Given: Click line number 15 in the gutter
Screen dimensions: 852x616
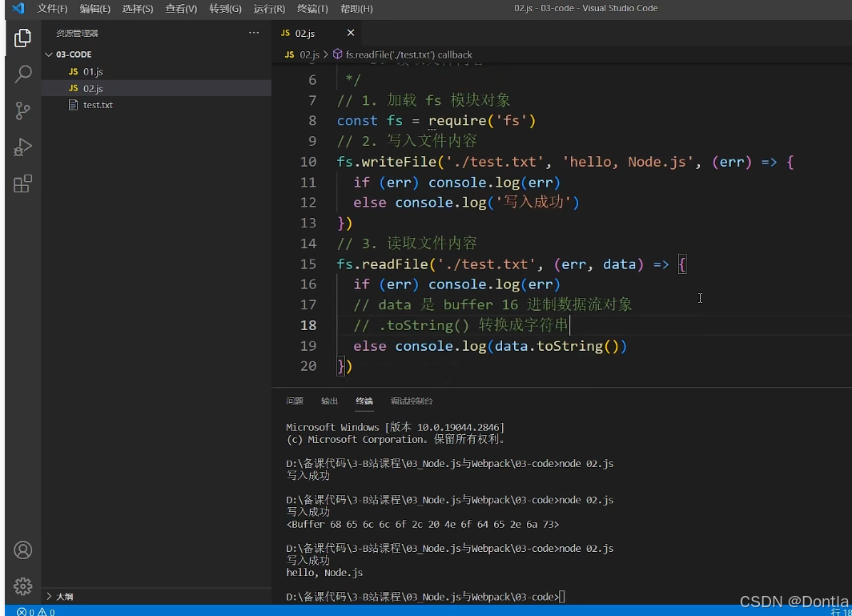Looking at the screenshot, I should coord(308,264).
